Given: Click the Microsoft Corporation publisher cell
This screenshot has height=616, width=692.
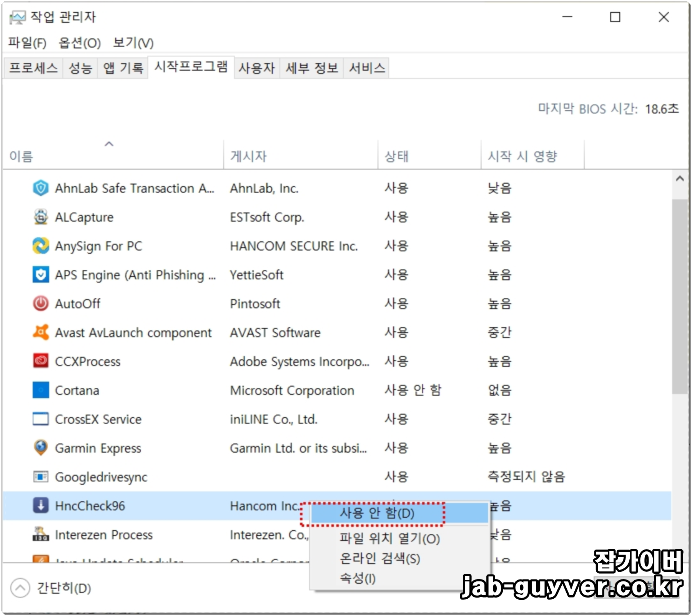Looking at the screenshot, I should (292, 390).
